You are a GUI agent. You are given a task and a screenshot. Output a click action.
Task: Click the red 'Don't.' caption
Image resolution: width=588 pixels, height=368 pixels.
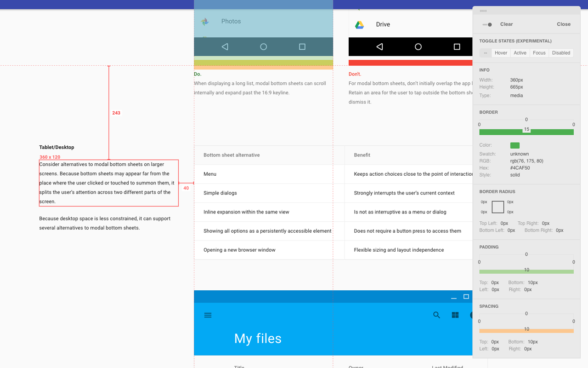coord(355,74)
